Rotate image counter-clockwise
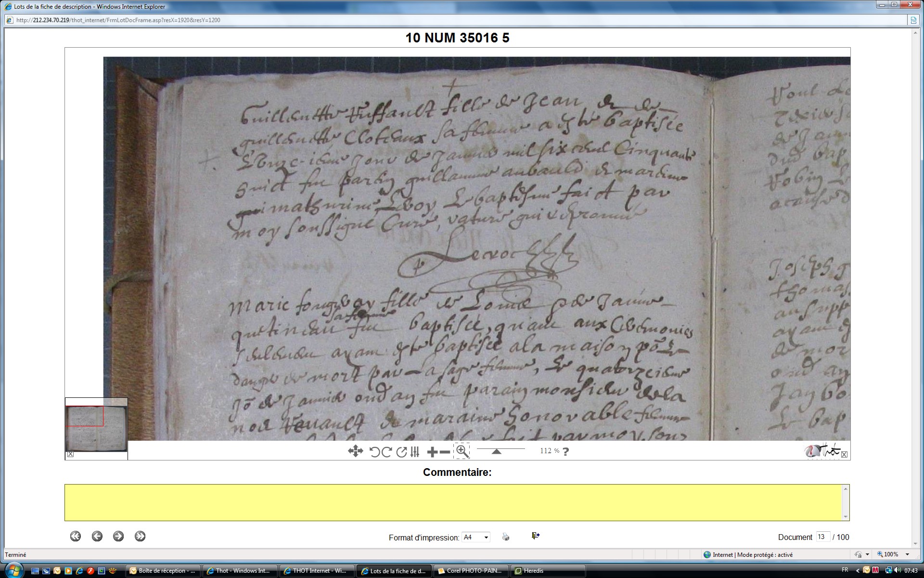 pyautogui.click(x=374, y=452)
